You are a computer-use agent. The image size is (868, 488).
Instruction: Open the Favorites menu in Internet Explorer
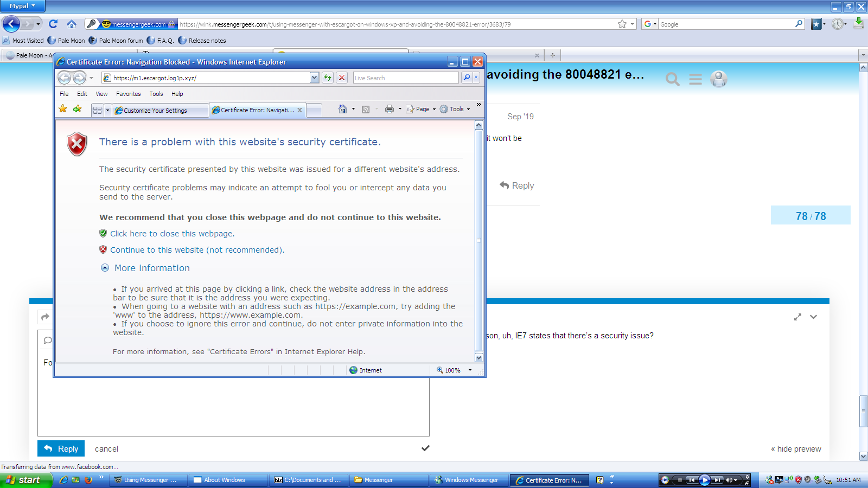[x=128, y=94]
